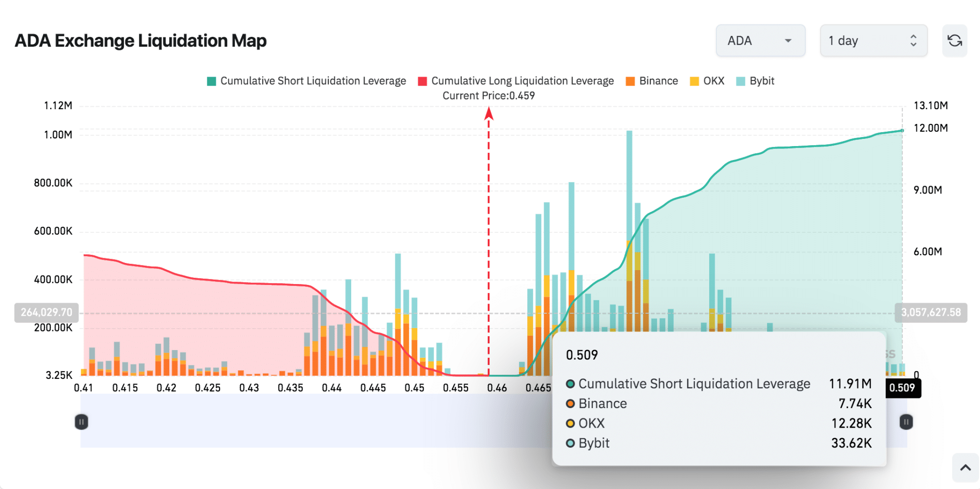Open the 1 day timeframe selector
980x489 pixels.
tap(874, 41)
